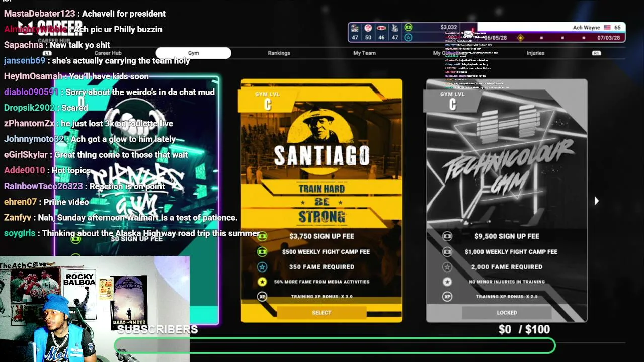Screen dimensions: 644x362
Task: Click the WBC ranking belt icon
Action: point(355,28)
